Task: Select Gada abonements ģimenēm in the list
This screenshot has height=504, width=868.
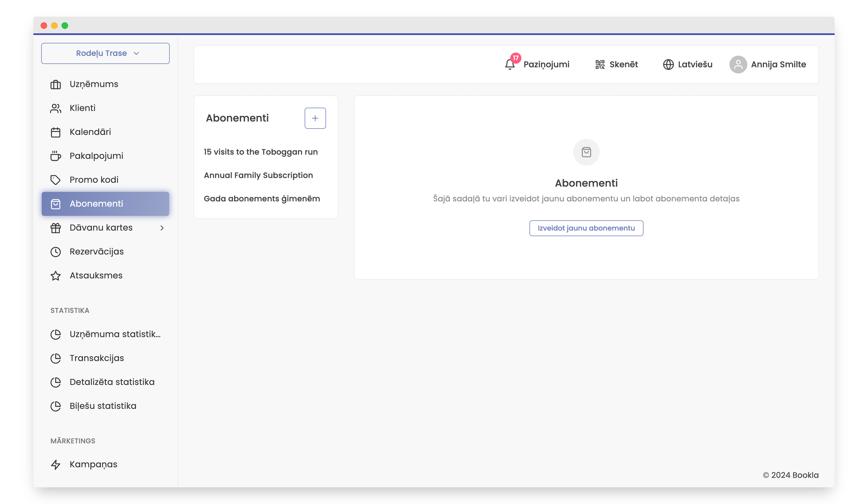Action: [x=262, y=199]
